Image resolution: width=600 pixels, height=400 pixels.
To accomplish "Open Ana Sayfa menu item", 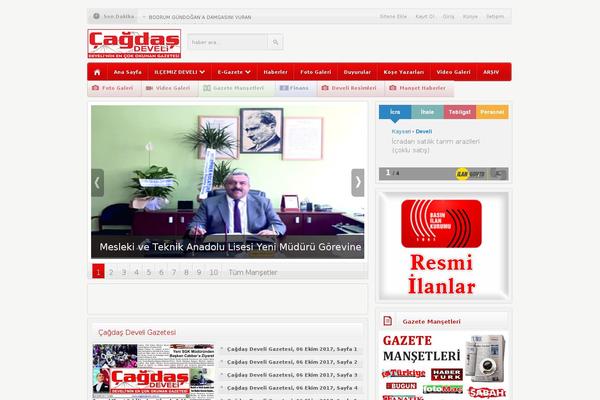I will click(x=127, y=72).
